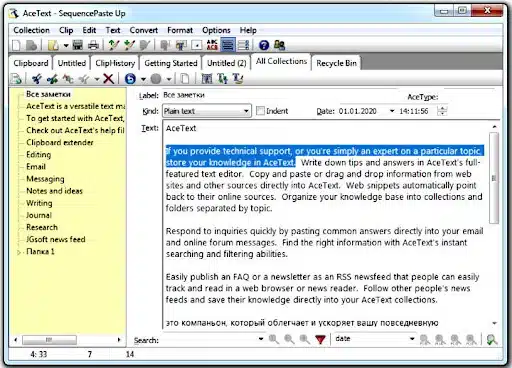Click the gray circle icon on clip toolbar
The height and width of the screenshot is (368, 512).
156,79
